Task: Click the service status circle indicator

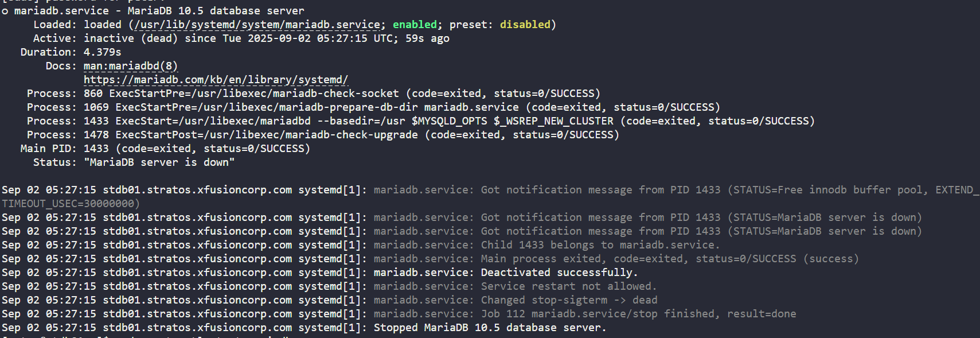Action: pyautogui.click(x=5, y=11)
